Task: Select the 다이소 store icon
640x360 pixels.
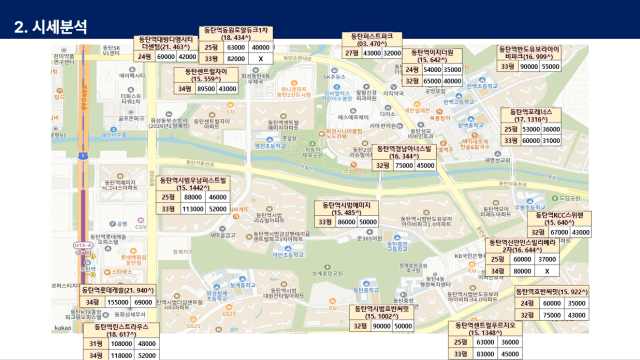Action: point(388,108)
